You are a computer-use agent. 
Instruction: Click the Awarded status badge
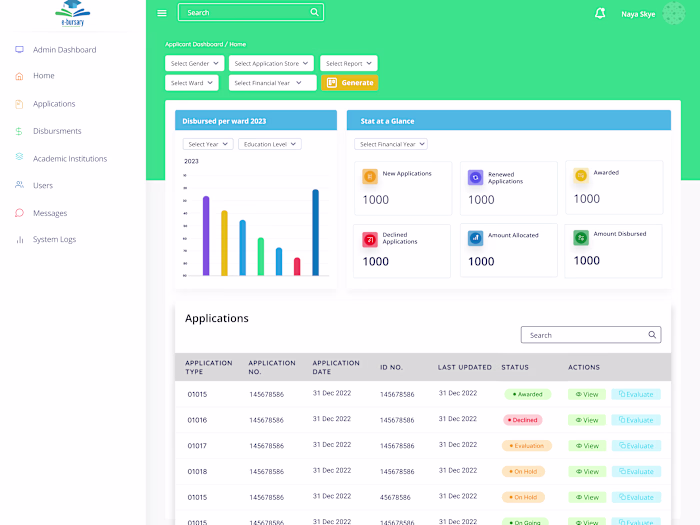pos(527,395)
